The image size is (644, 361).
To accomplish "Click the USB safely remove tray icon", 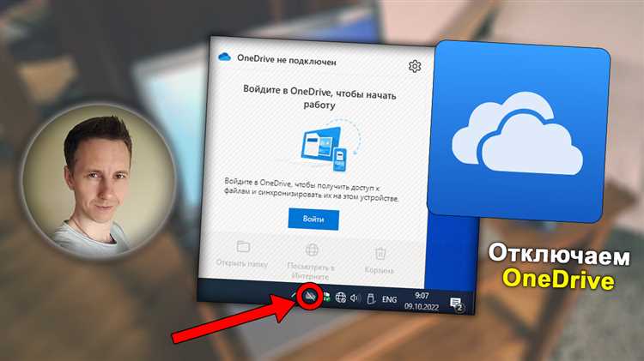I will pyautogui.click(x=370, y=298).
